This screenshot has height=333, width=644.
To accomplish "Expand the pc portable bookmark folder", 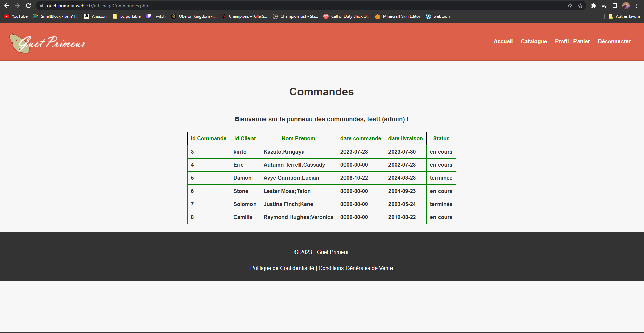I will (127, 16).
